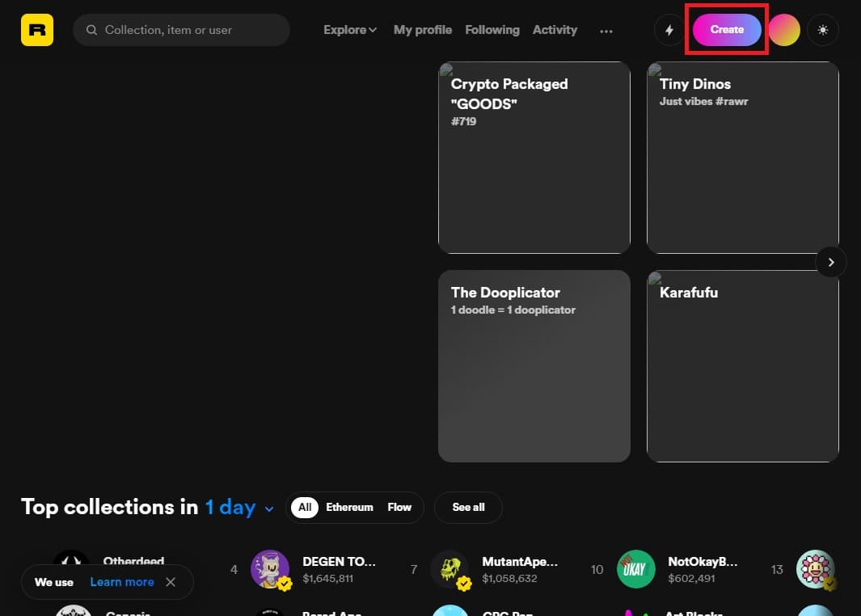This screenshot has height=616, width=861.
Task: Open NotOkayB... green collection avatar
Action: pos(636,569)
